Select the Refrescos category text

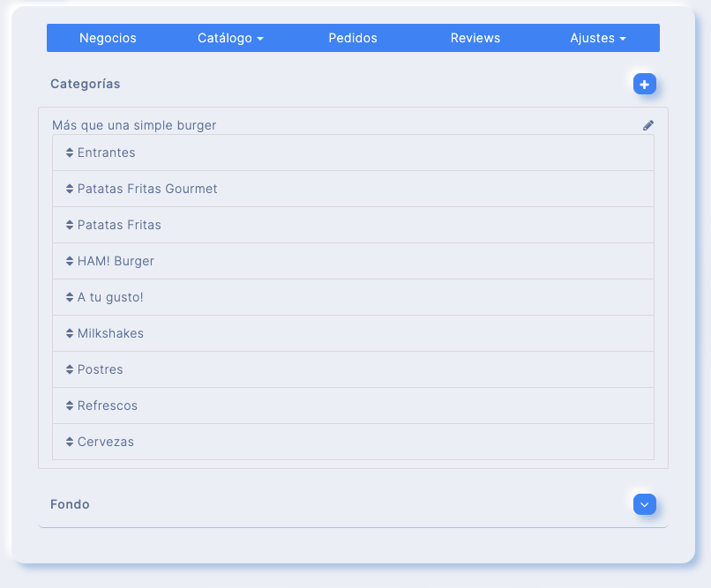[108, 406]
